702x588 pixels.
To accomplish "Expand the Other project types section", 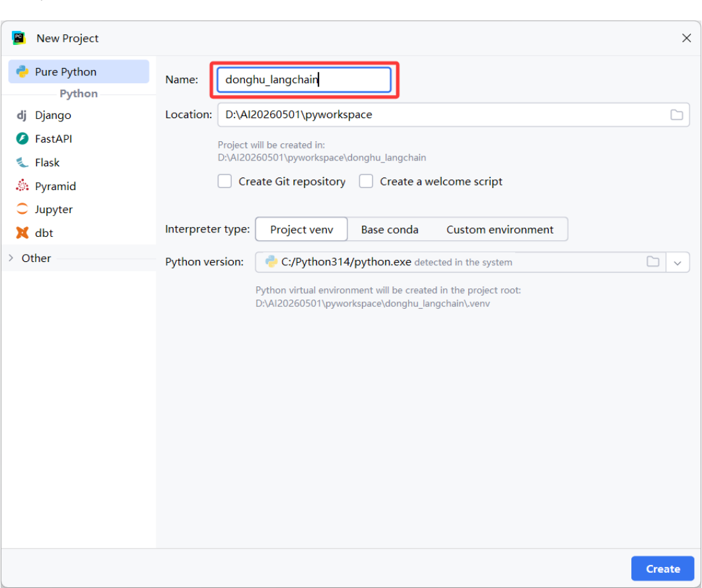I will click(x=11, y=258).
